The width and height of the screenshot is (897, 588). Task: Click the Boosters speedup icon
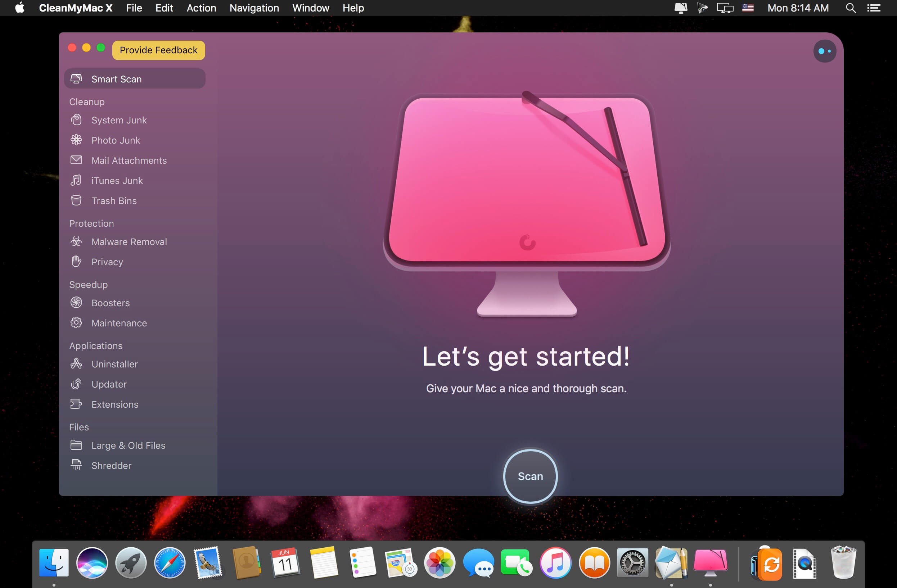[x=77, y=303]
